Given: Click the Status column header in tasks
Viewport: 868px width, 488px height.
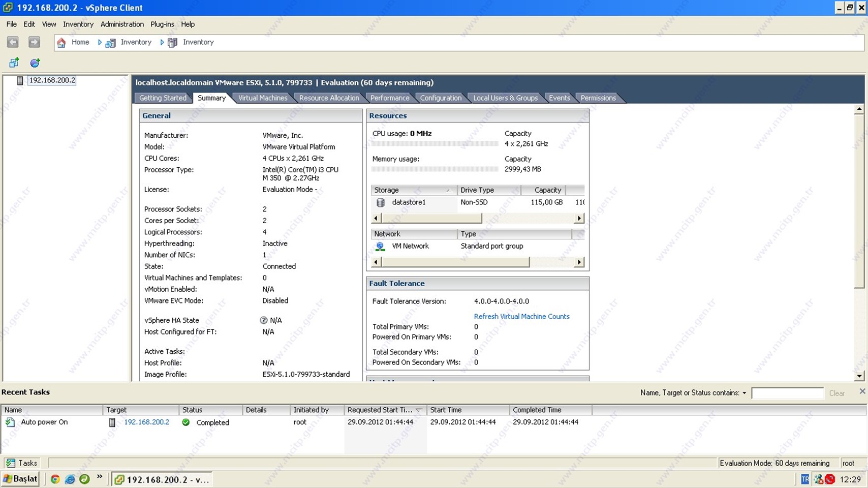Looking at the screenshot, I should pos(210,410).
